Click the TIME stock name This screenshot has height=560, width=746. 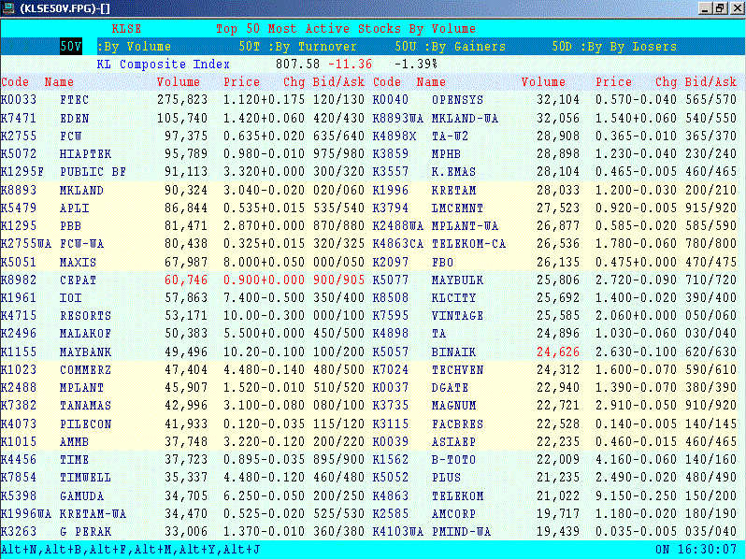click(x=75, y=460)
